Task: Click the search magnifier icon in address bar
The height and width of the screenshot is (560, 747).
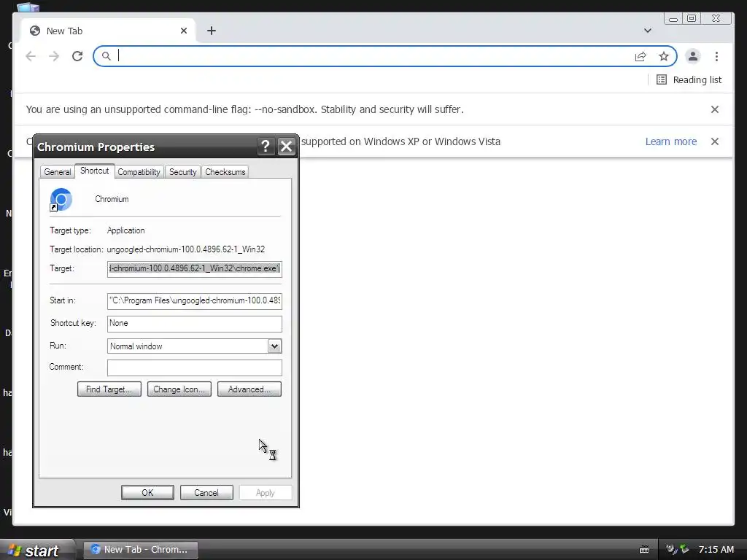Action: [107, 56]
